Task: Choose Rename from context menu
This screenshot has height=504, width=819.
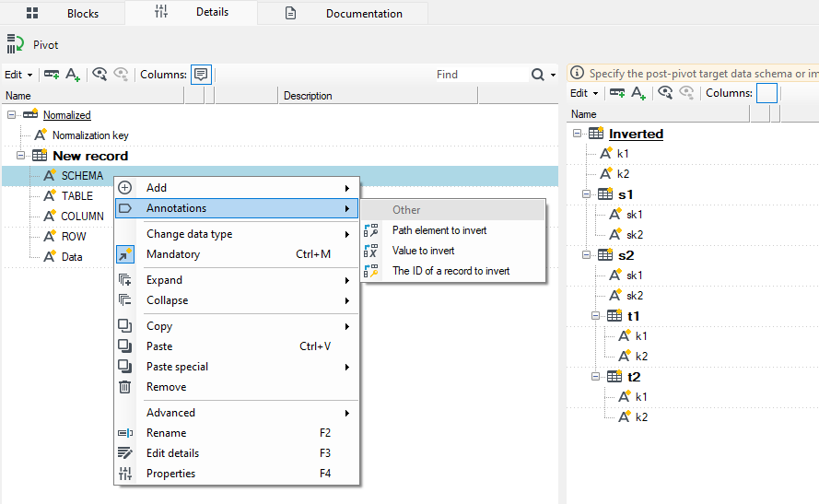Action: pyautogui.click(x=237, y=433)
